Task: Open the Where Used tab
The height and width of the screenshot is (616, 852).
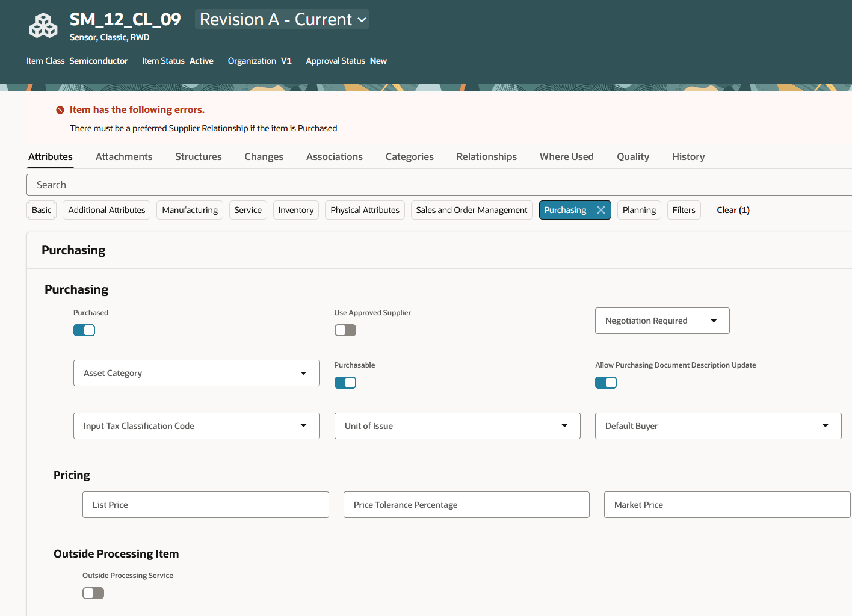Action: (567, 156)
